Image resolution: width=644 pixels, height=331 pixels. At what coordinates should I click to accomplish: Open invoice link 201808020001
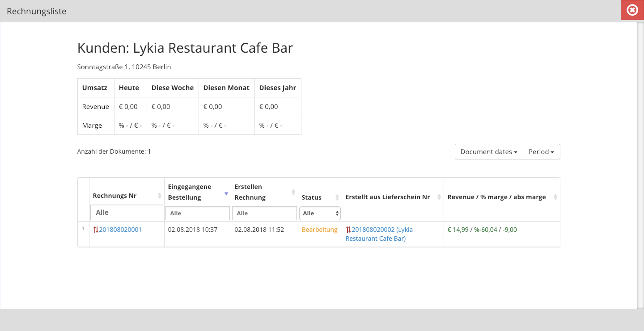tap(120, 230)
